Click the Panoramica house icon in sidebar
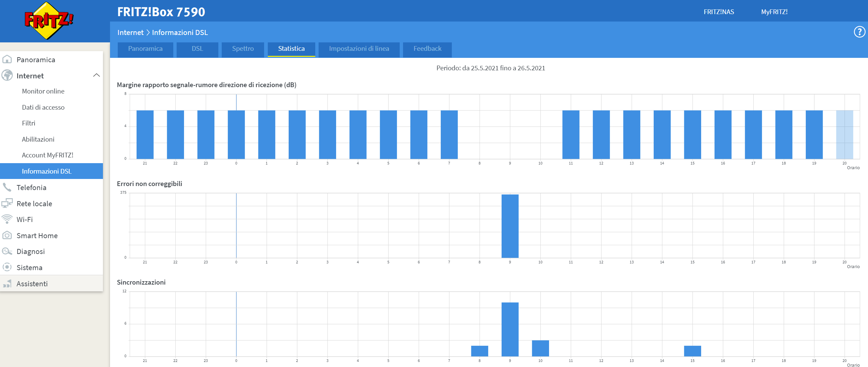This screenshot has width=868, height=367. point(7,60)
